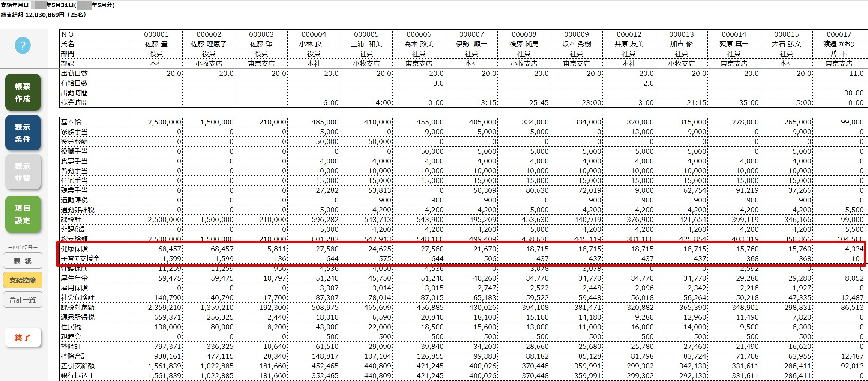
Task: Open the 項目設定 item settings button
Action: tap(23, 214)
